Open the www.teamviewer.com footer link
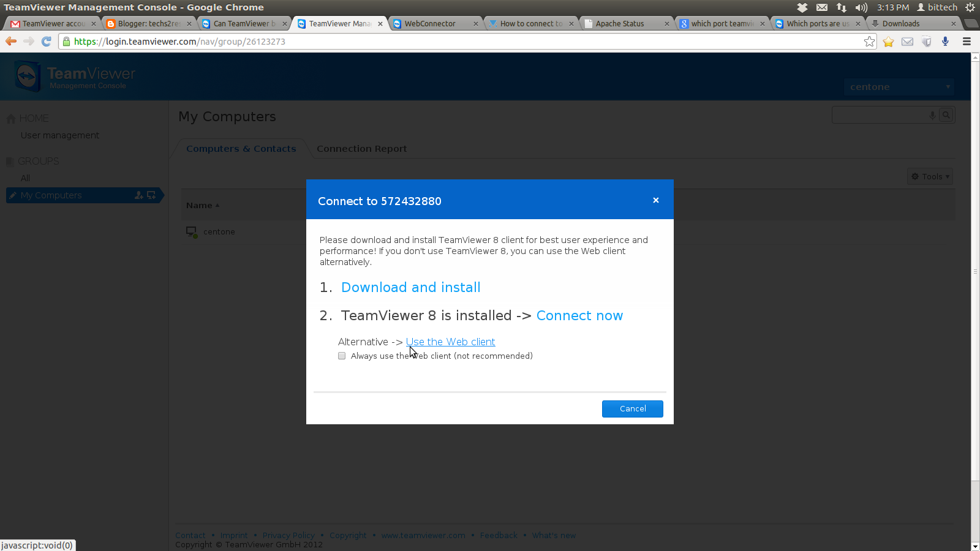The image size is (980, 551). [423, 535]
